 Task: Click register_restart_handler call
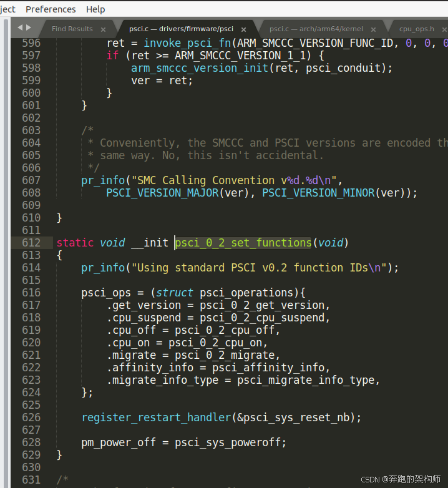pos(156,417)
